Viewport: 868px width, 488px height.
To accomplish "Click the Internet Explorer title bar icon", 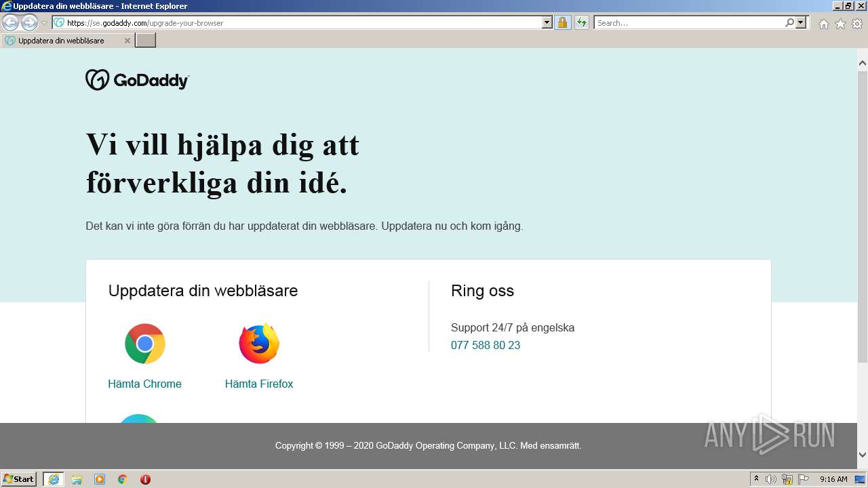I will coord(6,6).
